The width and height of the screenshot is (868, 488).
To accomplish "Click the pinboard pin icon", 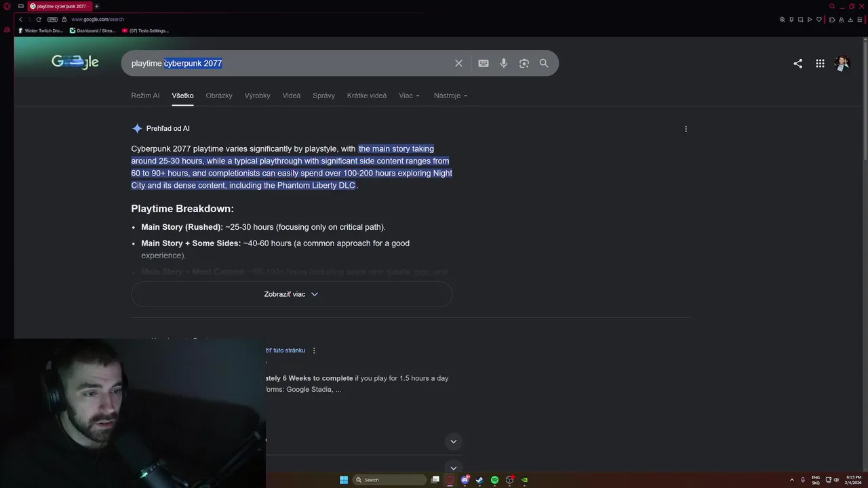I will tap(791, 19).
